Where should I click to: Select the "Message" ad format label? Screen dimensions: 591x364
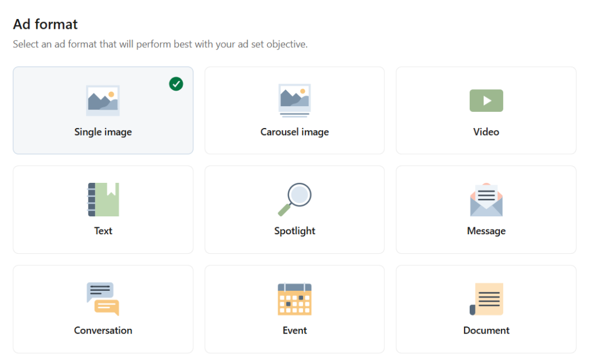click(x=486, y=231)
